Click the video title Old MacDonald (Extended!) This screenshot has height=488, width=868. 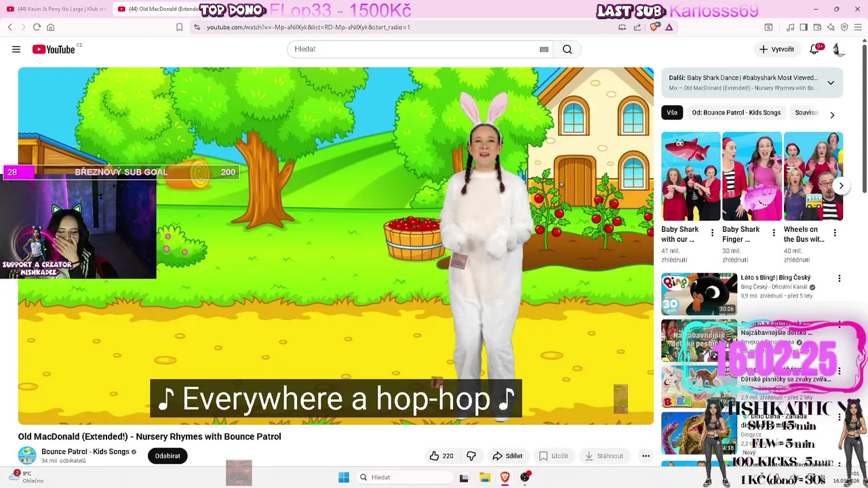click(149, 436)
